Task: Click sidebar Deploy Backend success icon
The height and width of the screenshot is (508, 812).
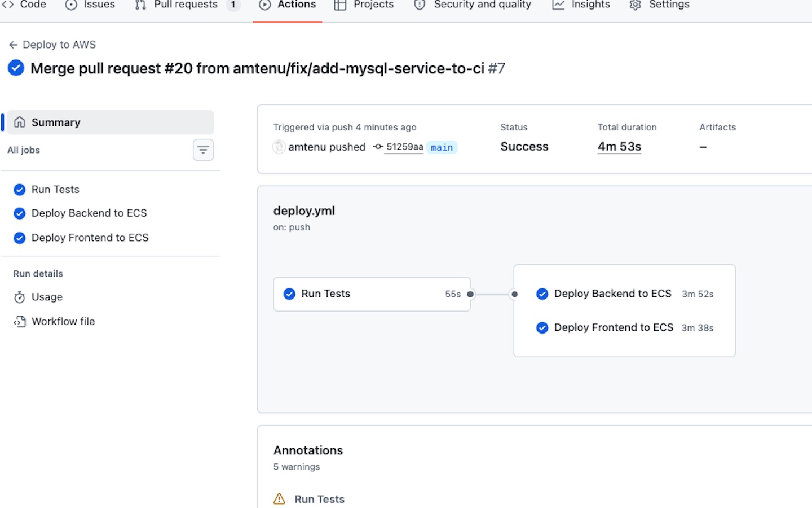Action: [x=19, y=213]
